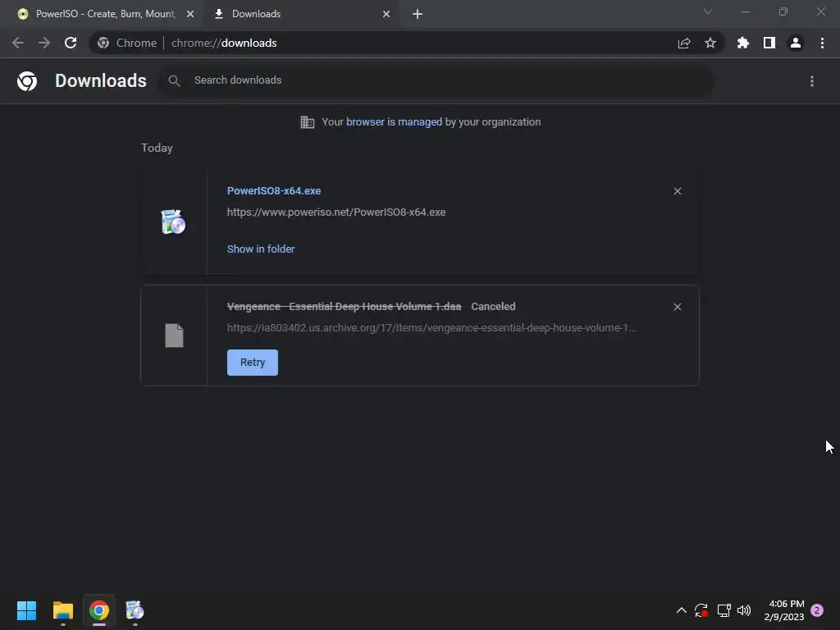Viewport: 840px width, 630px height.
Task: Open the Extensions puzzle icon
Action: pos(743,43)
